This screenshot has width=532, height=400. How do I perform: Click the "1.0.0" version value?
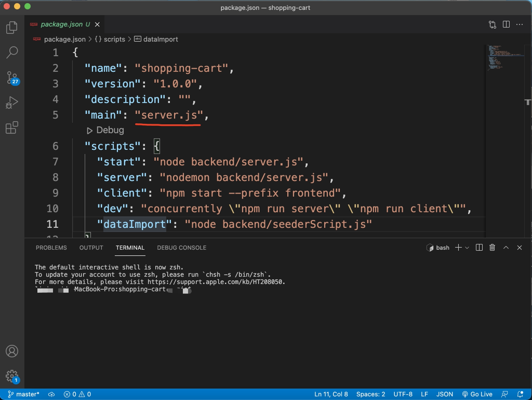(175, 84)
